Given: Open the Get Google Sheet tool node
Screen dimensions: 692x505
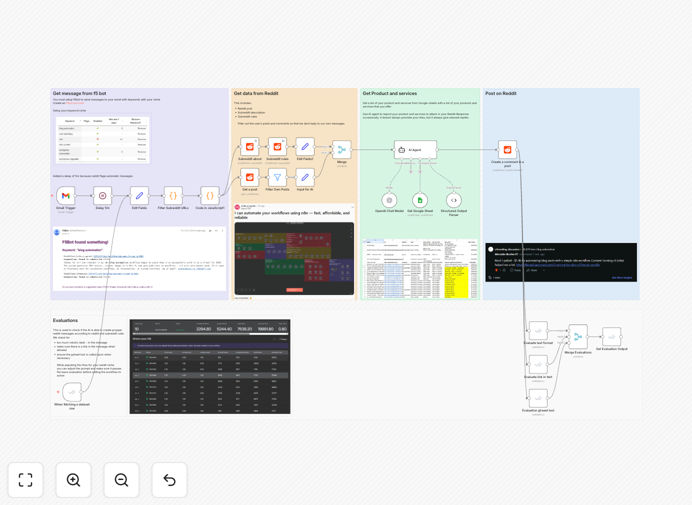Looking at the screenshot, I should coord(420,200).
